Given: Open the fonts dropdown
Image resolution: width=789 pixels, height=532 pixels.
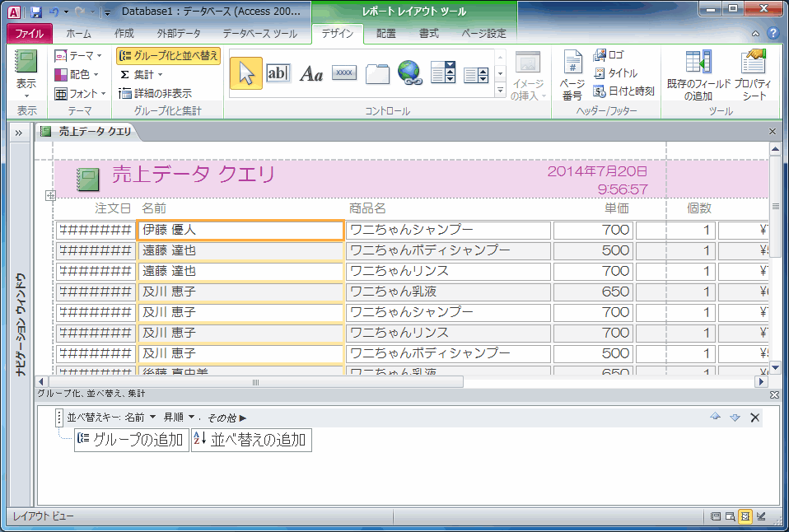Looking at the screenshot, I should pos(81,94).
